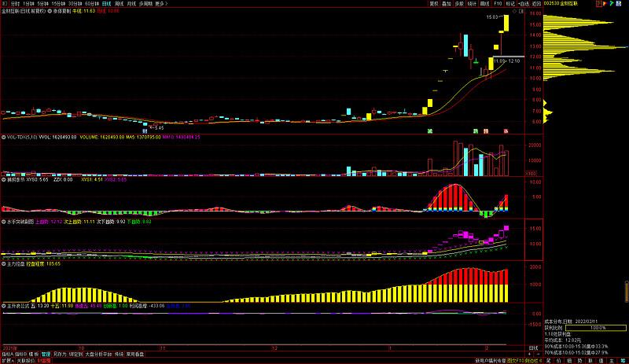Click the 大盘分析平台 button at bottom

coord(97,355)
